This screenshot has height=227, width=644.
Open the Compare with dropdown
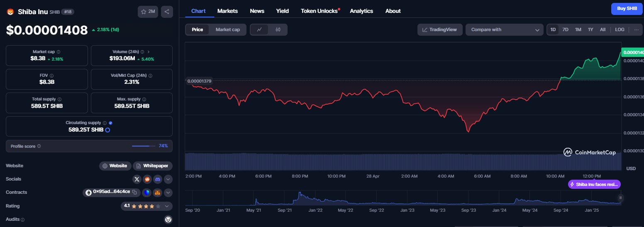pyautogui.click(x=505, y=29)
